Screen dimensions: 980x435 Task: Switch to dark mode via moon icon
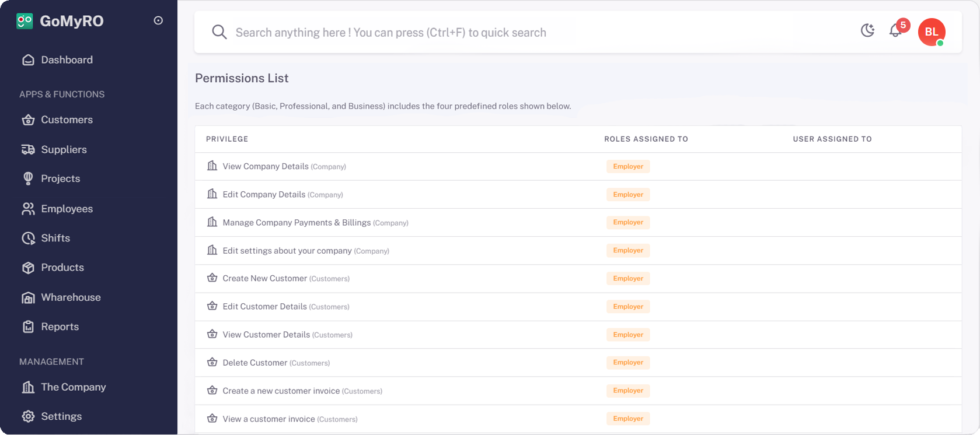click(867, 30)
